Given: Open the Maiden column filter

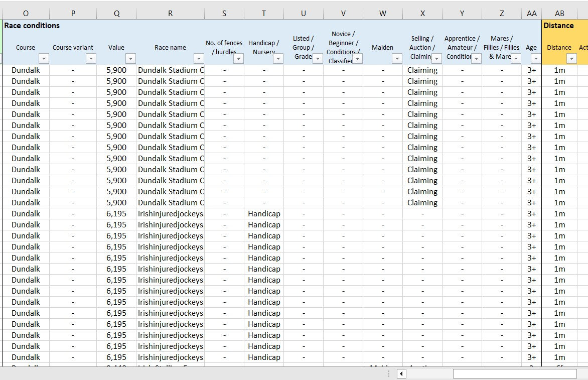Looking at the screenshot, I should (397, 58).
